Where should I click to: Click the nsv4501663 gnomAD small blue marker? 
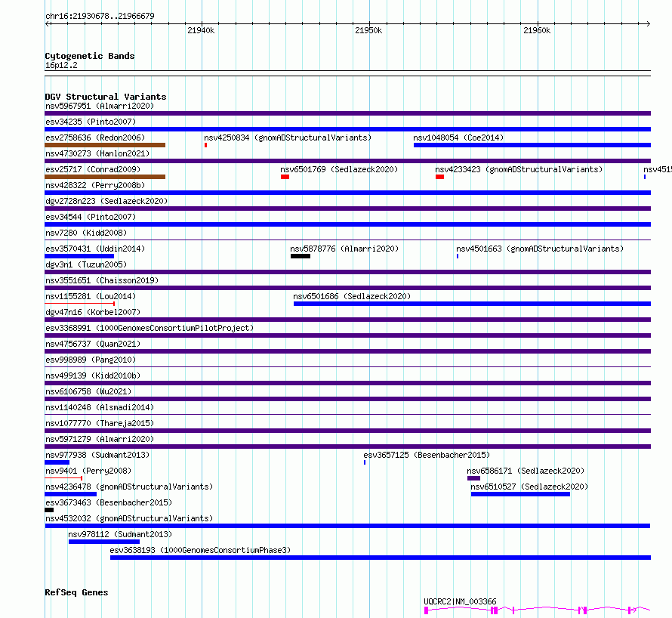point(458,256)
